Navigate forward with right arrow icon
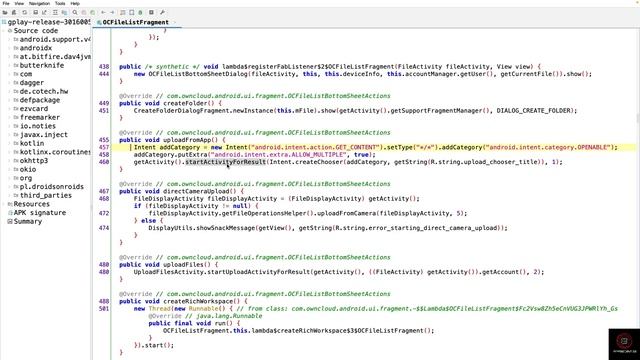The image size is (640, 360). click(x=112, y=12)
